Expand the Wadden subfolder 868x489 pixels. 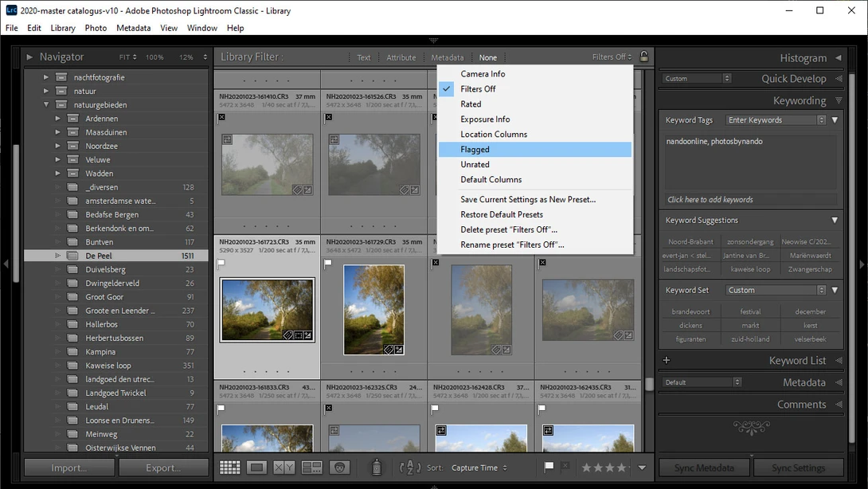click(x=57, y=174)
